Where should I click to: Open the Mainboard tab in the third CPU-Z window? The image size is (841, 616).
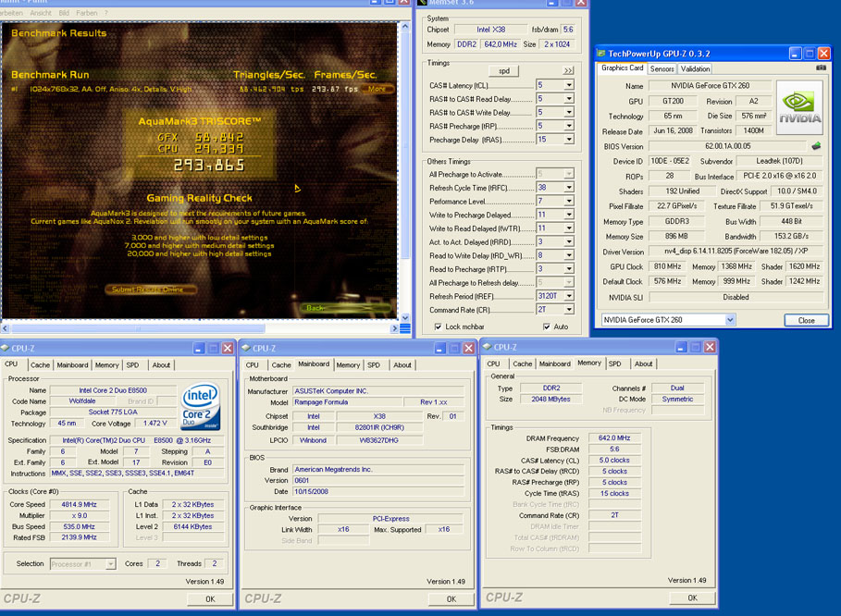pyautogui.click(x=555, y=364)
